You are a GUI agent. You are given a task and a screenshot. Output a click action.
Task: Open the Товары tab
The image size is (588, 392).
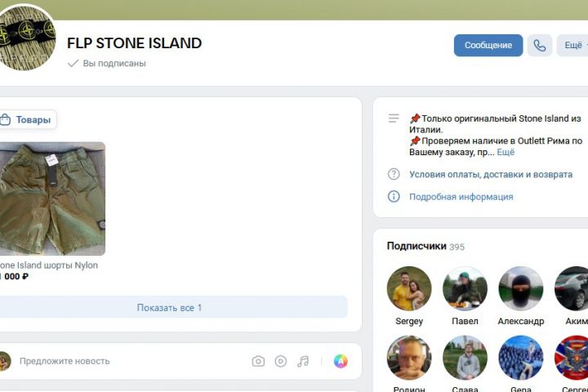[29, 120]
